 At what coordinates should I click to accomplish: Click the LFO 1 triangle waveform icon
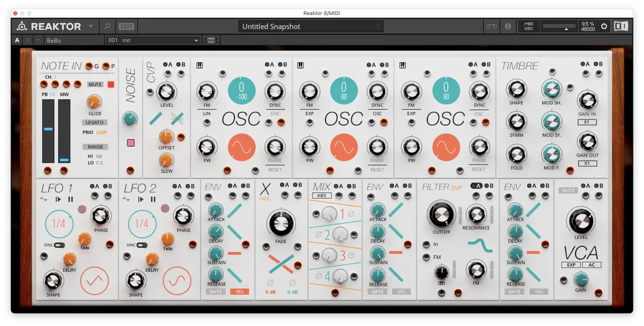pyautogui.click(x=95, y=280)
